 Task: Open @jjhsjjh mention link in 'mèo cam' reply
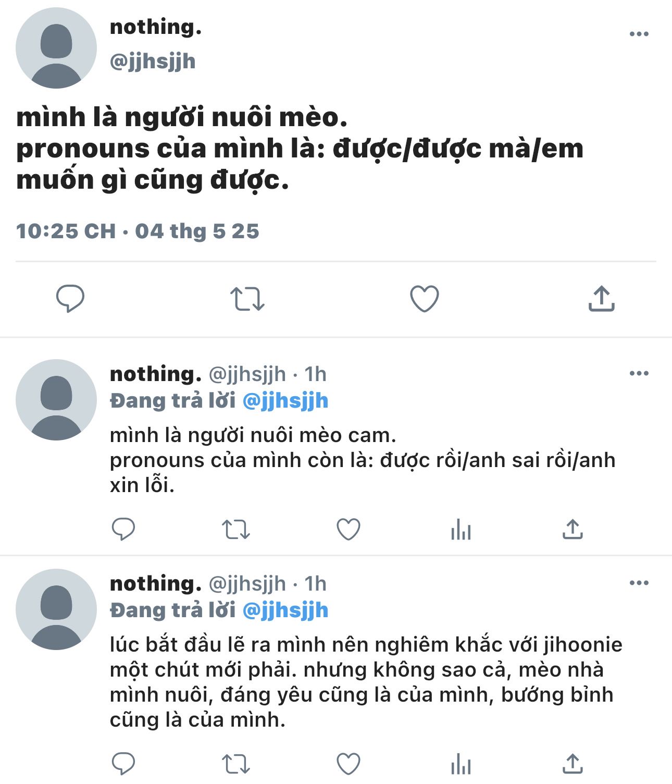pos(285,401)
